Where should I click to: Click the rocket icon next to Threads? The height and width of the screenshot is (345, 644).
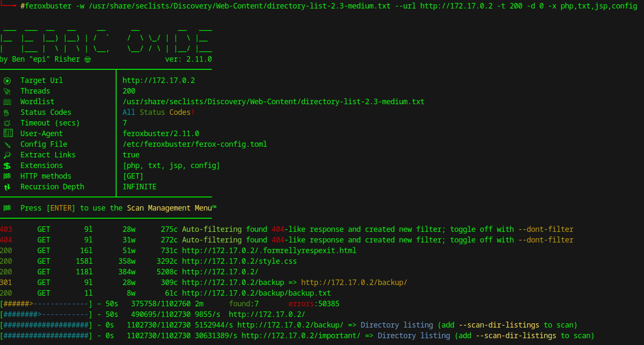tap(7, 91)
